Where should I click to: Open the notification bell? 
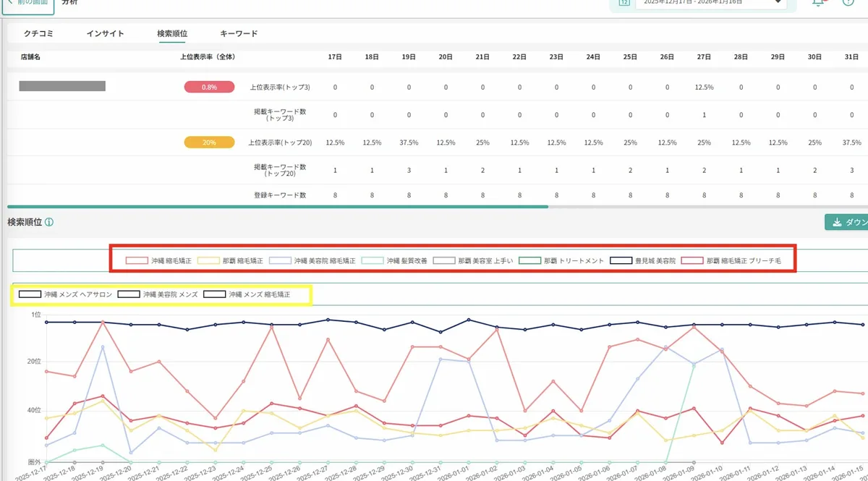[x=818, y=3]
